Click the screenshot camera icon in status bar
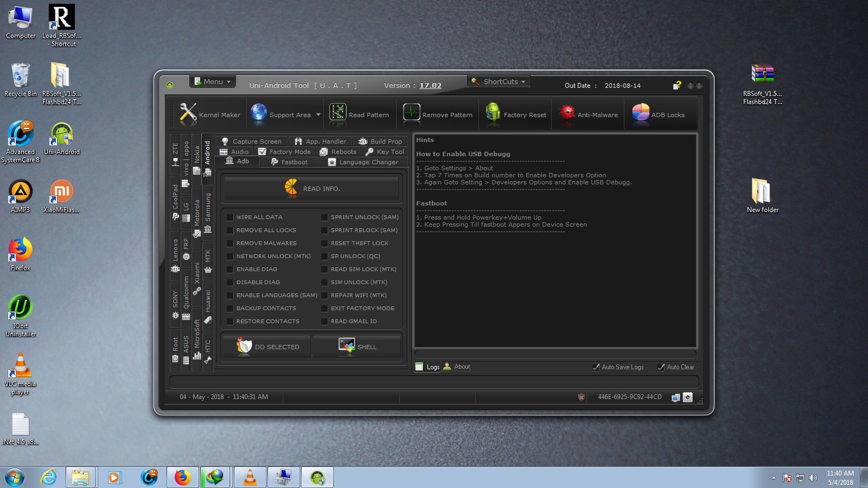 coord(687,397)
